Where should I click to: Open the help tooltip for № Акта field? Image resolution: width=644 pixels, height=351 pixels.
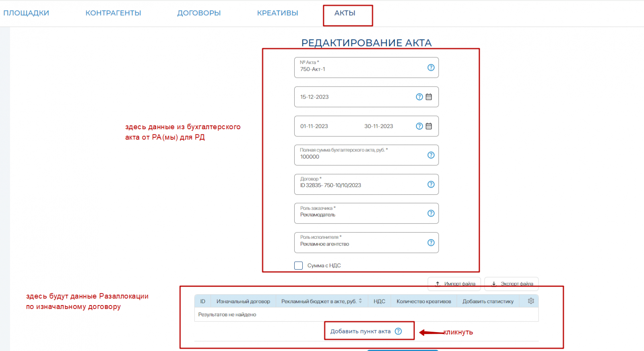431,68
